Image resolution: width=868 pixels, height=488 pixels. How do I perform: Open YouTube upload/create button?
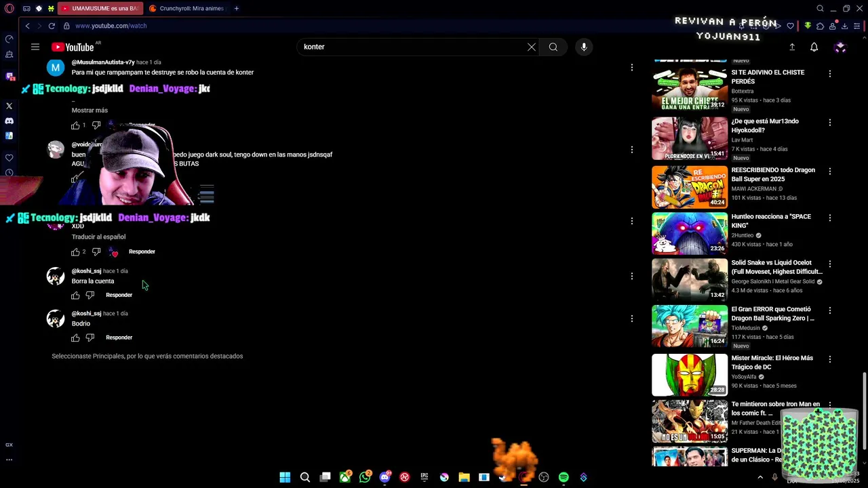click(x=791, y=47)
